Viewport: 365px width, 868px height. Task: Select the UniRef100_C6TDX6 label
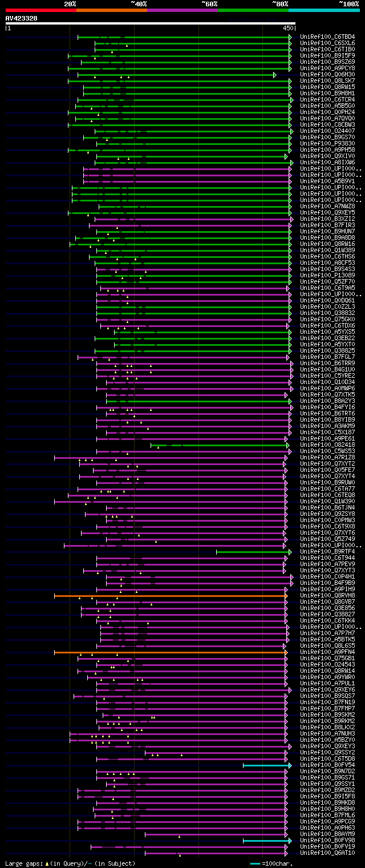[x=327, y=325]
